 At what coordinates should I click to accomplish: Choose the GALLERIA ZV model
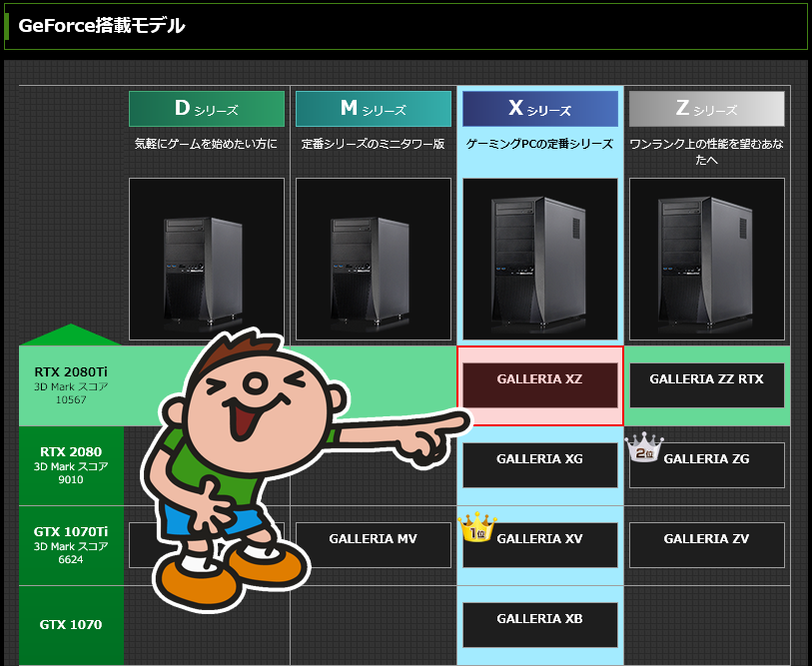point(706,545)
